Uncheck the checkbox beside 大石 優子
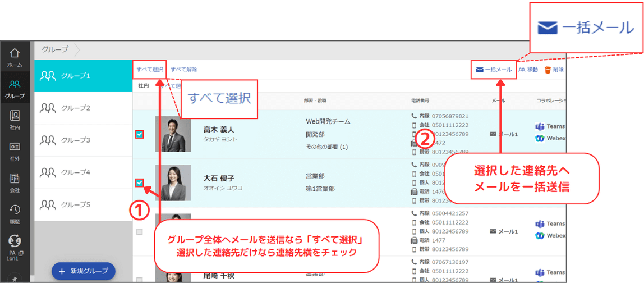This screenshot has height=283, width=644. pos(140,182)
